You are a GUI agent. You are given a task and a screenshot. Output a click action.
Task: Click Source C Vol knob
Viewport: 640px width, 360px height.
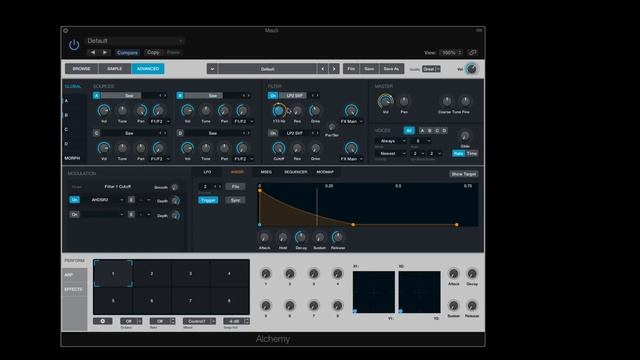[104, 148]
